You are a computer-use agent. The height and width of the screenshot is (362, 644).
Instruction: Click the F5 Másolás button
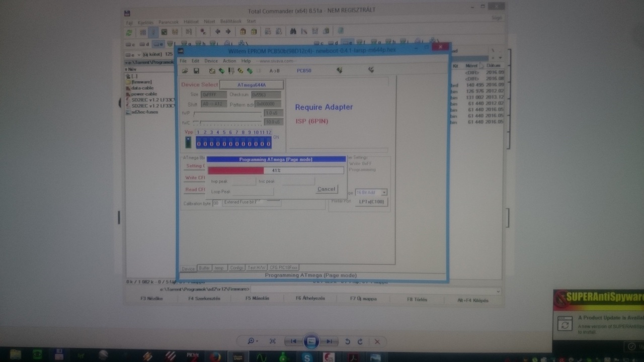257,298
